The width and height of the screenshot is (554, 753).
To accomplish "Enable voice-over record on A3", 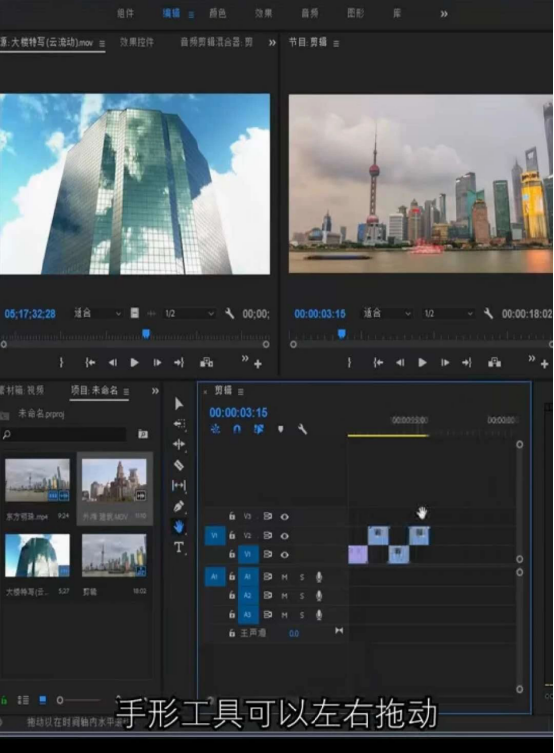I will tap(319, 615).
